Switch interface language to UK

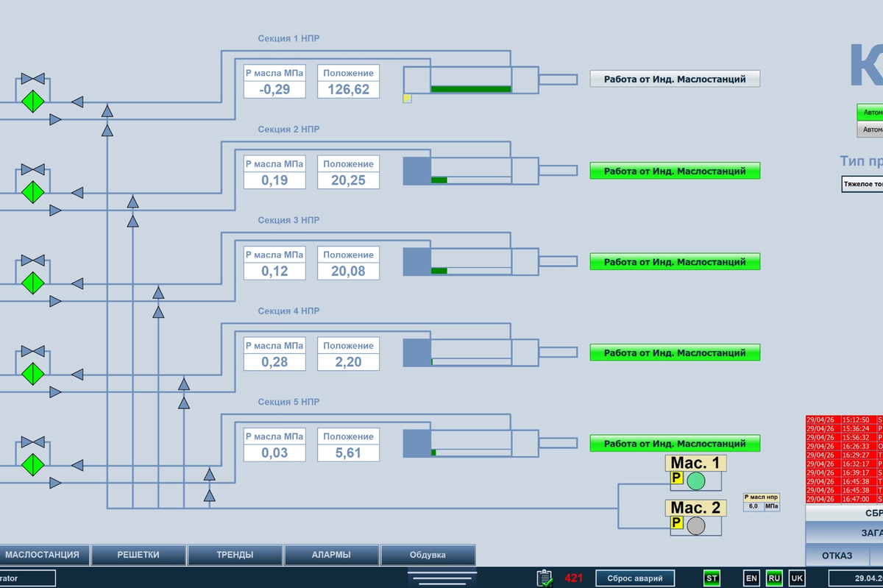pos(797,578)
